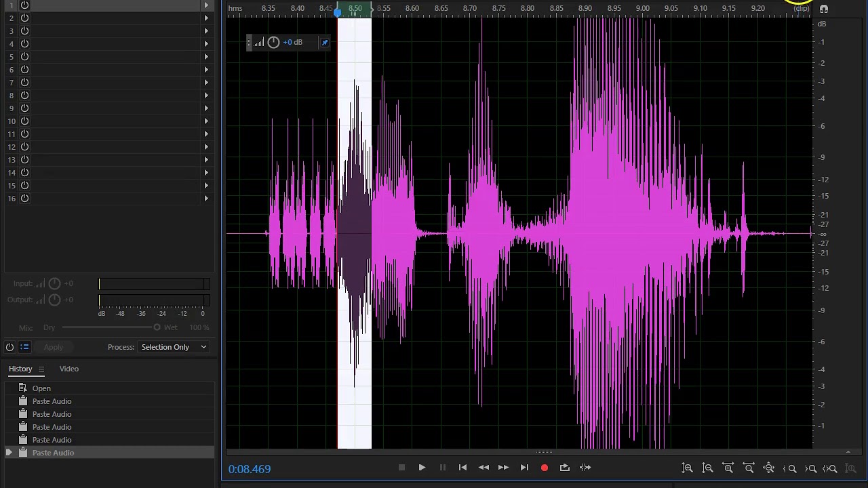Toggle power for effect slot 7
868x488 pixels.
pyautogui.click(x=24, y=82)
